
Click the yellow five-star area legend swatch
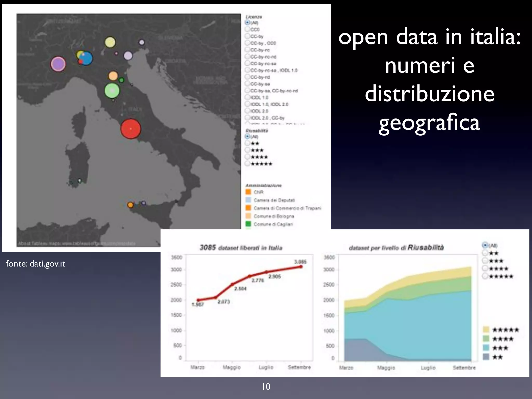click(486, 330)
